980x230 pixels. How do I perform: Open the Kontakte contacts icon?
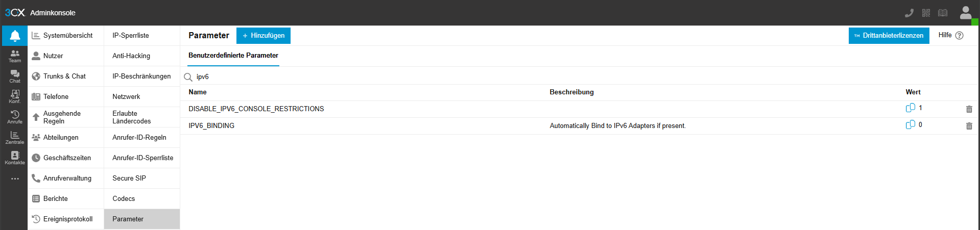(15, 158)
